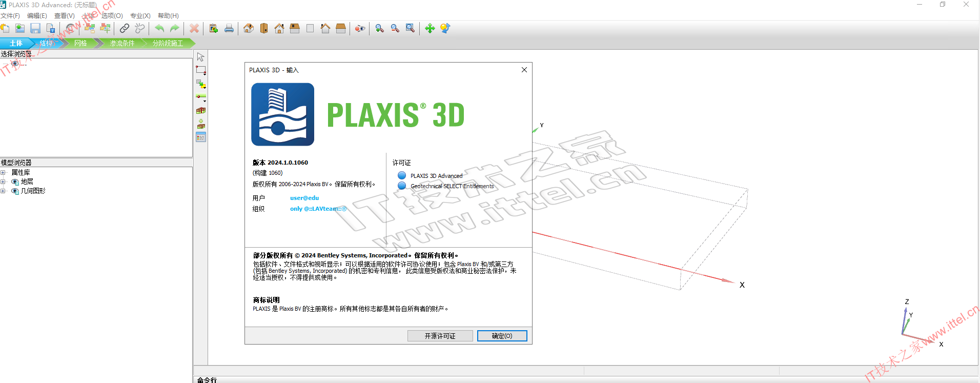
Task: Open the move object tool dropdown
Action: pos(201,84)
